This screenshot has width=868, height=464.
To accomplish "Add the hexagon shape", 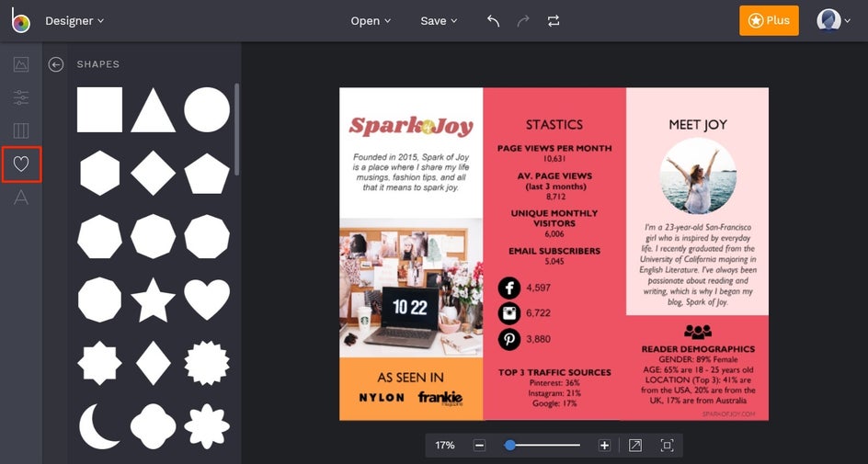I will click(x=99, y=173).
